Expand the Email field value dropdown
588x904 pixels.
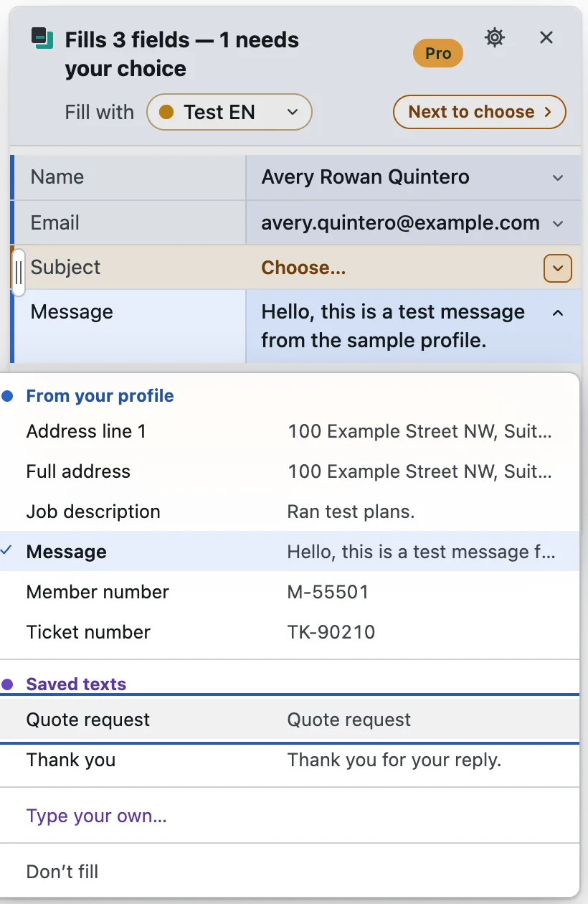coord(558,224)
